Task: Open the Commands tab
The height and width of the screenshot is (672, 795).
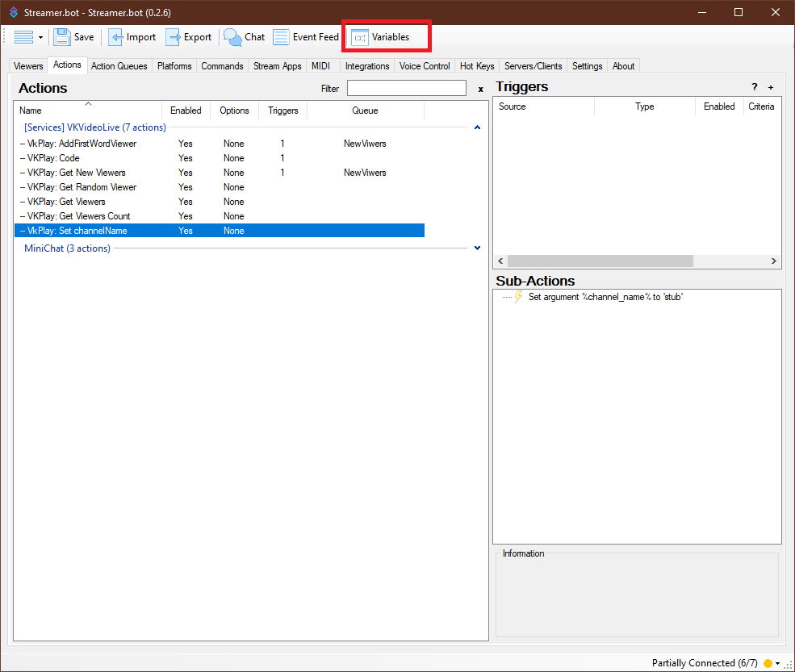Action: 222,66
